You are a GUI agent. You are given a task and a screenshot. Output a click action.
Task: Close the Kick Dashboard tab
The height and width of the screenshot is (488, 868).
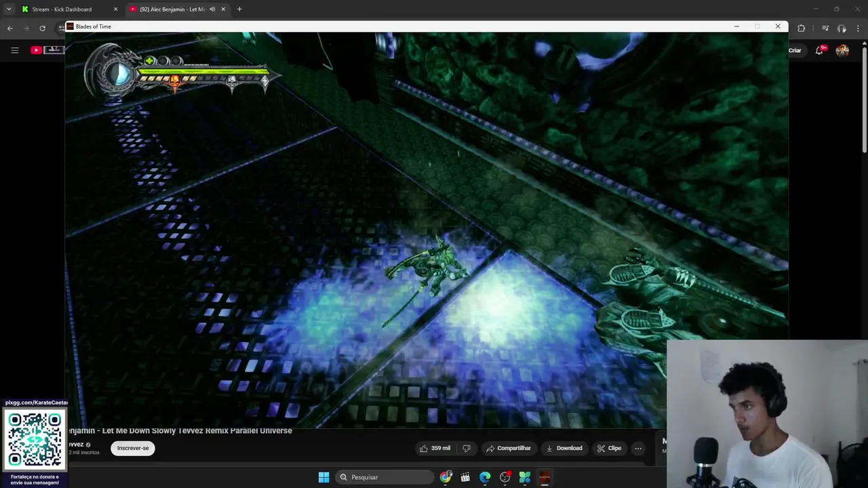tap(115, 9)
